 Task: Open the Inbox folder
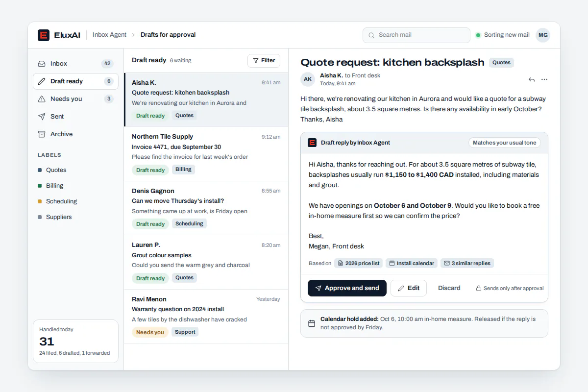pos(75,64)
